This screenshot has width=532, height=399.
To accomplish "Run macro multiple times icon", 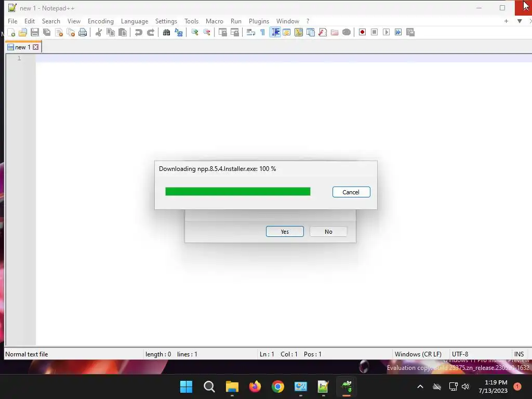I will click(398, 32).
